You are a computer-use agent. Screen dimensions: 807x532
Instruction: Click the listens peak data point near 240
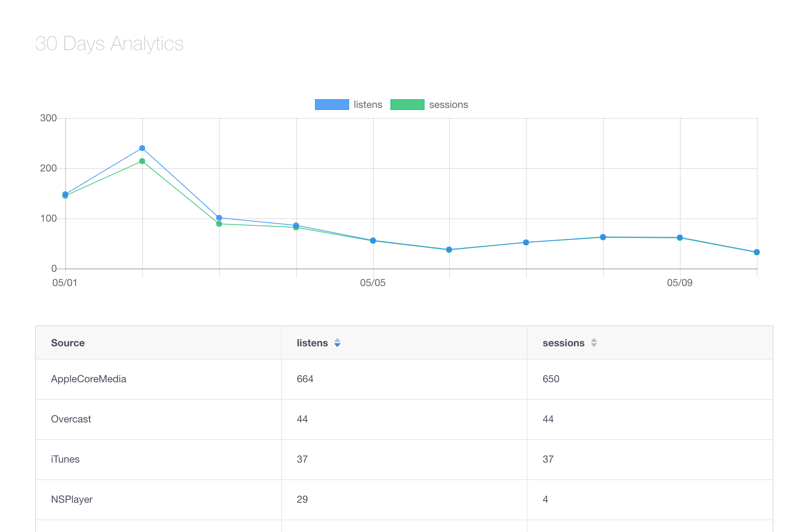coord(142,148)
